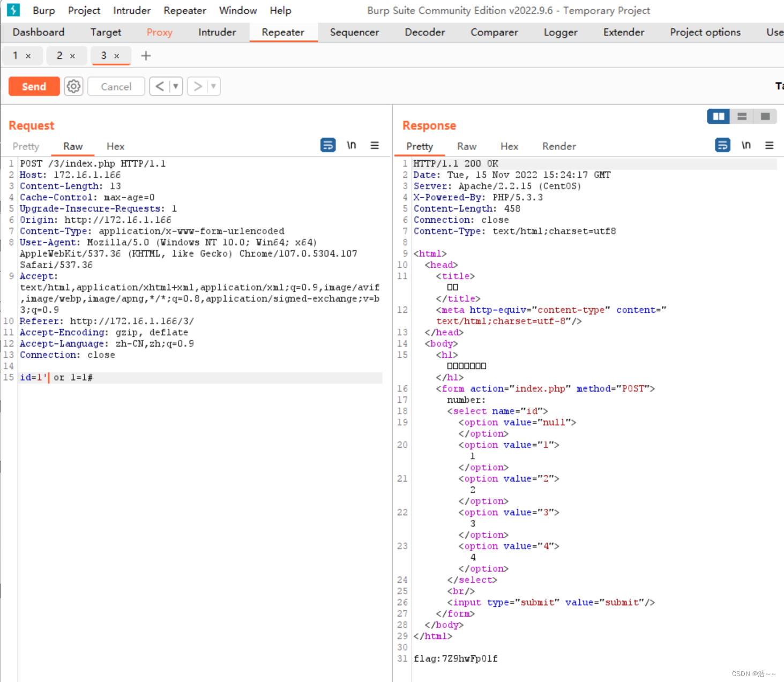Open the Window menu
This screenshot has width=784, height=682.
[x=238, y=10]
